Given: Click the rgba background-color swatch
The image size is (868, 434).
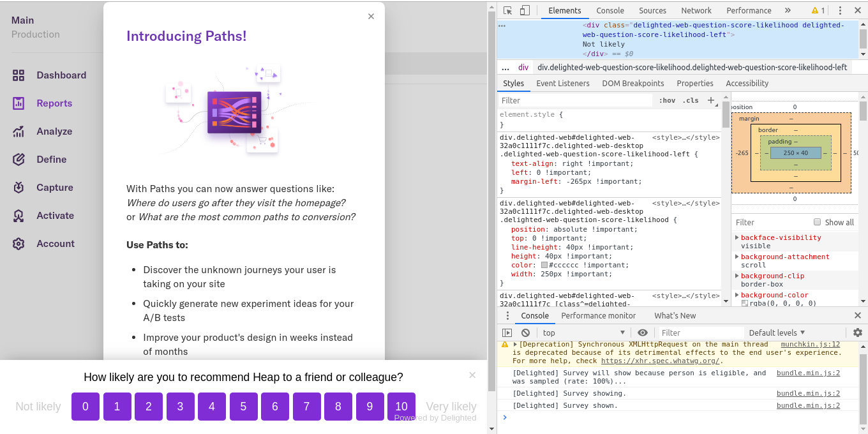Looking at the screenshot, I should (744, 303).
